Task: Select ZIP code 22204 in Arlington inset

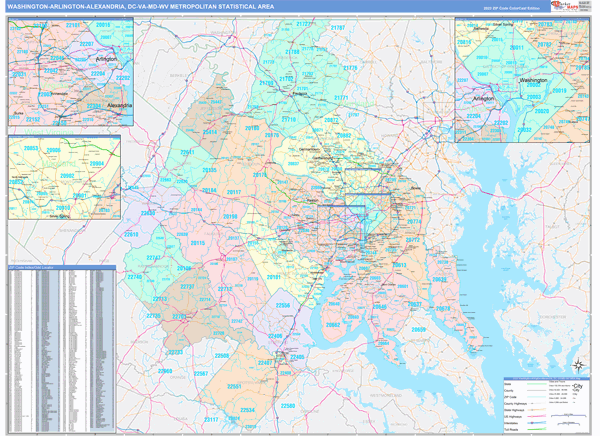Action: click(x=471, y=115)
